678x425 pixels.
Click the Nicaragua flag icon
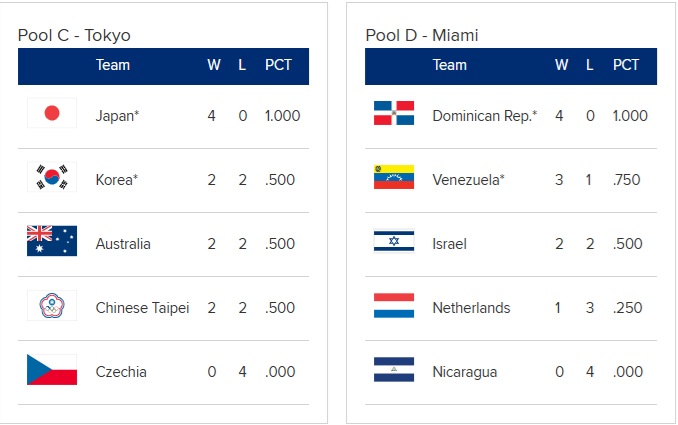tap(393, 371)
